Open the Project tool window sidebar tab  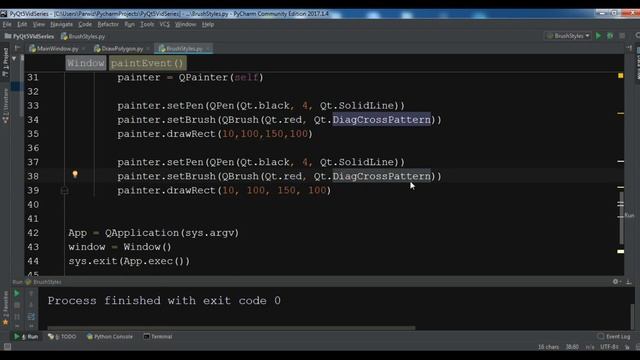coord(5,61)
